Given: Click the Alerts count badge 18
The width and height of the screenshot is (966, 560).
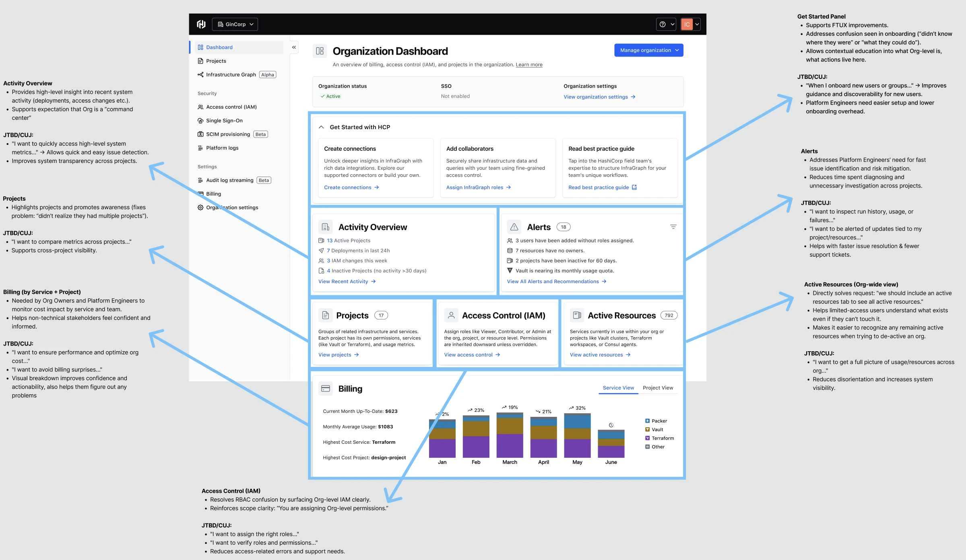Looking at the screenshot, I should [563, 227].
